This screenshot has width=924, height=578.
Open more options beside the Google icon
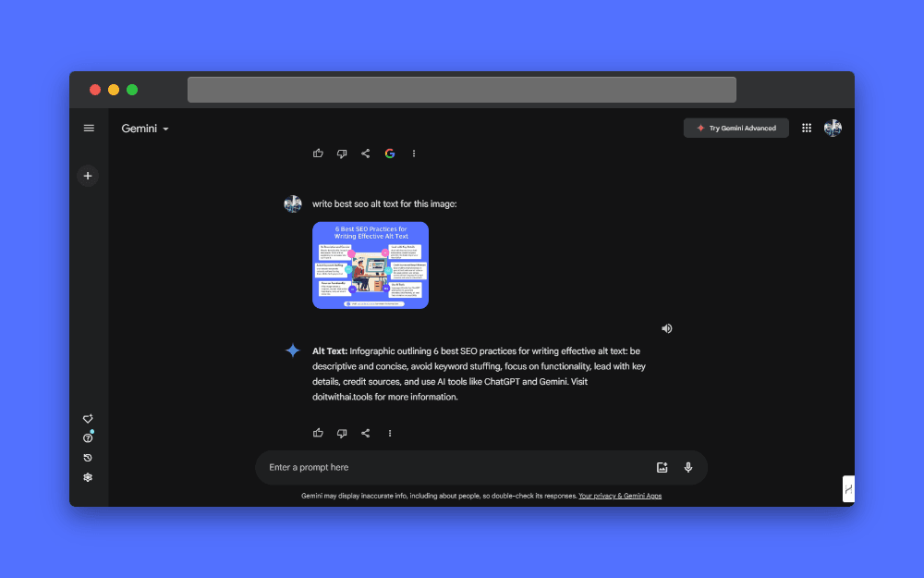pos(414,154)
